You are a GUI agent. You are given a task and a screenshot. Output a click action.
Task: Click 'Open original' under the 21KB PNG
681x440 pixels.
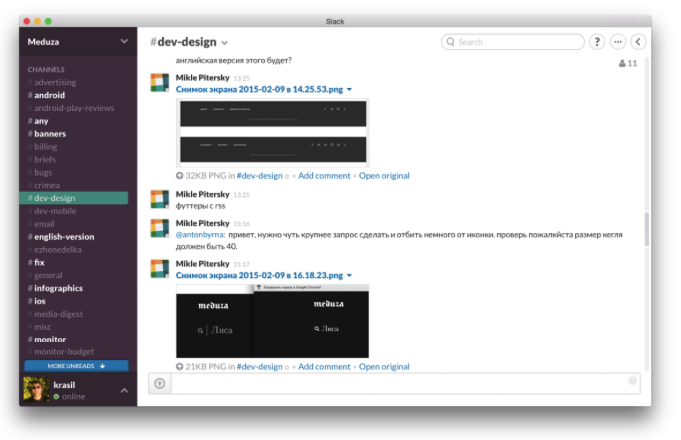tap(384, 367)
